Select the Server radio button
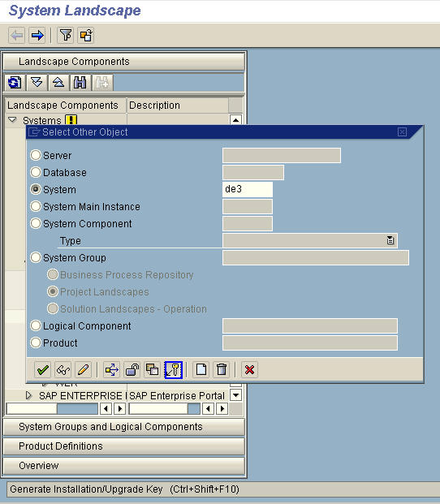This screenshot has height=504, width=440. (36, 155)
